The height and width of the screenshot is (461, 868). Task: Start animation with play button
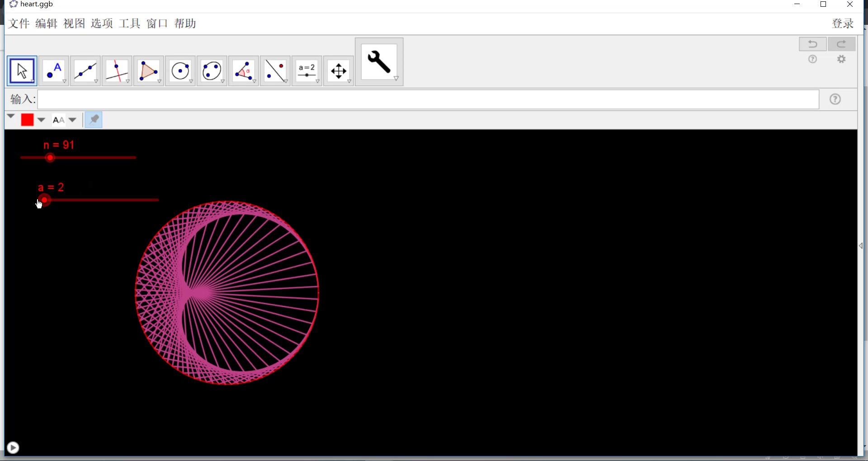click(13, 447)
